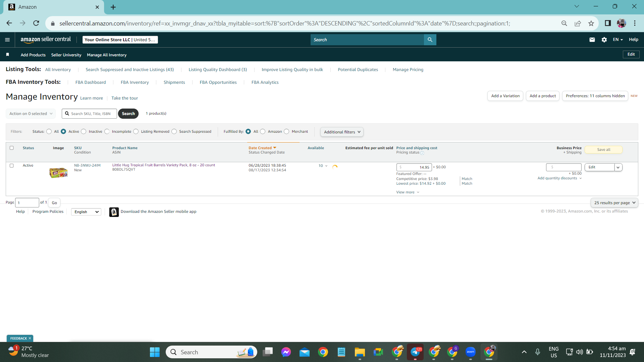Open the Little Hug Tropical Fruit Barrels product link
Viewport: 644px width, 362px height.
coord(163,165)
